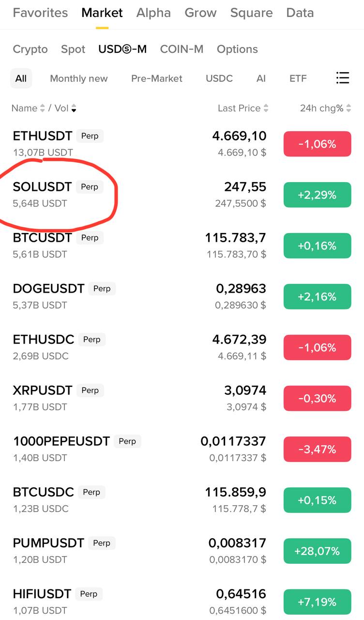The image size is (364, 620).
Task: Sort by 24h chg% arrows
Action: tap(348, 108)
